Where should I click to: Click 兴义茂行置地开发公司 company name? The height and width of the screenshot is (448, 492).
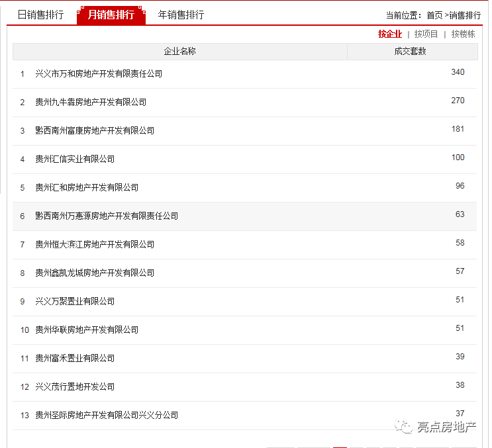pyautogui.click(x=75, y=387)
